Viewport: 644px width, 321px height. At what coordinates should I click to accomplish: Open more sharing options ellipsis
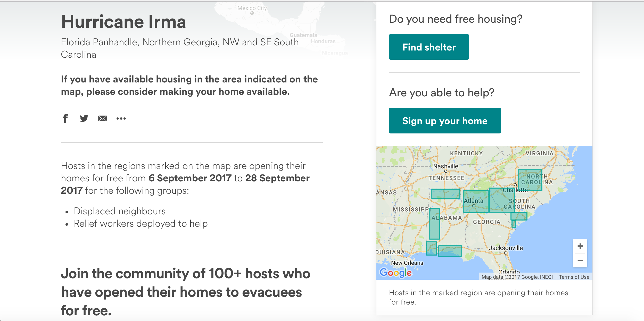coord(121,119)
